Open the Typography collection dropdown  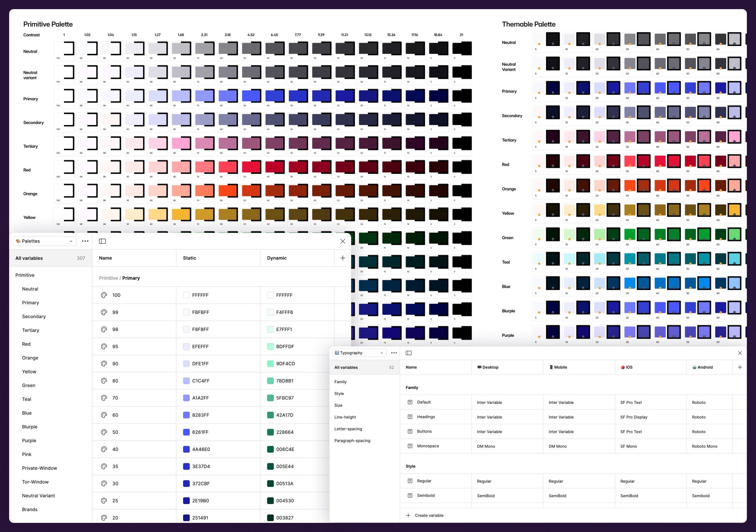(x=359, y=353)
